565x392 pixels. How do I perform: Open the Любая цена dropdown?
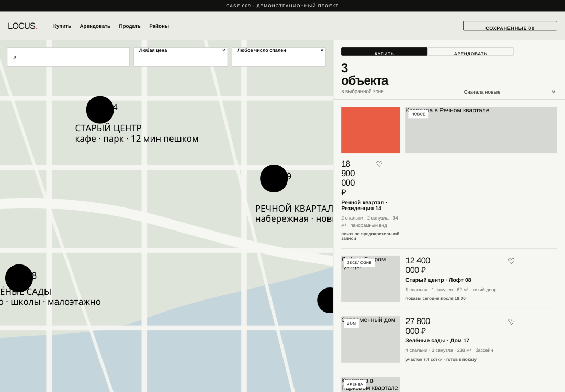click(x=180, y=57)
